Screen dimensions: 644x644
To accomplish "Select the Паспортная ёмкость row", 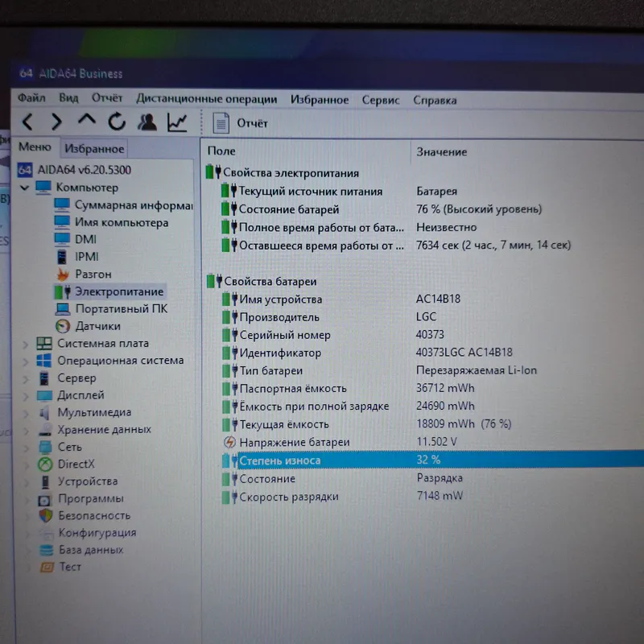I will [x=432, y=388].
